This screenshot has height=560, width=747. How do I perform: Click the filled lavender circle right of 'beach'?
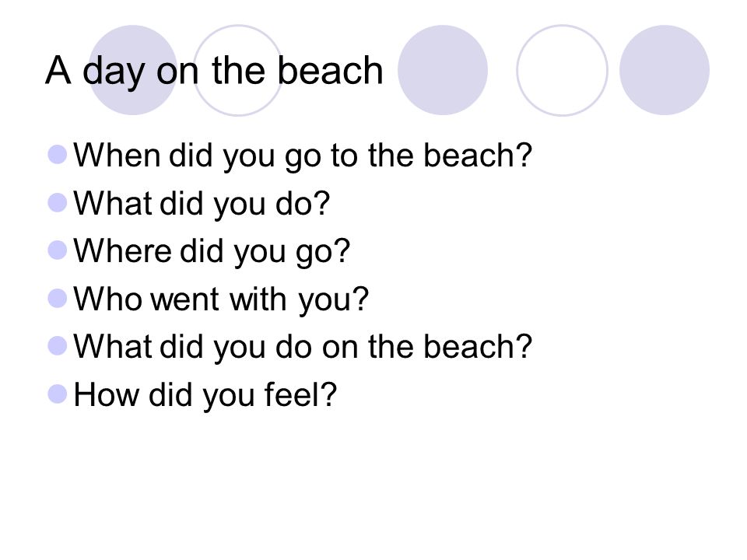coord(443,70)
